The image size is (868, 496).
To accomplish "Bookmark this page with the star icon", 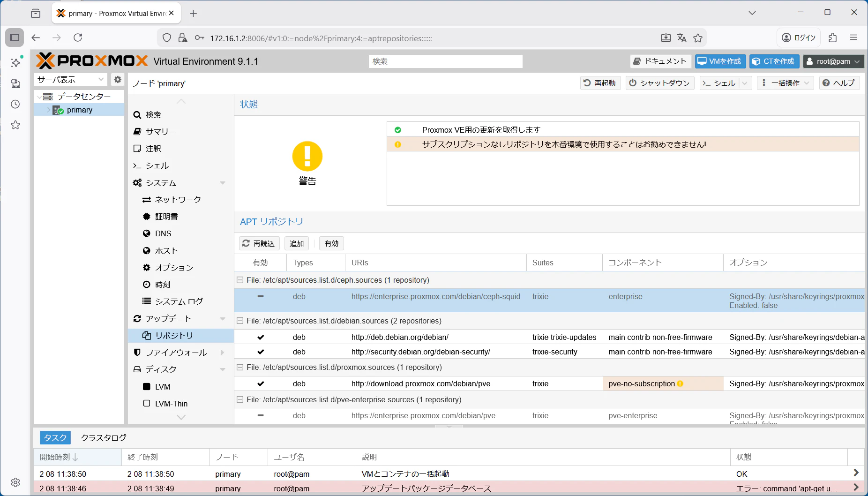I will [x=698, y=38].
